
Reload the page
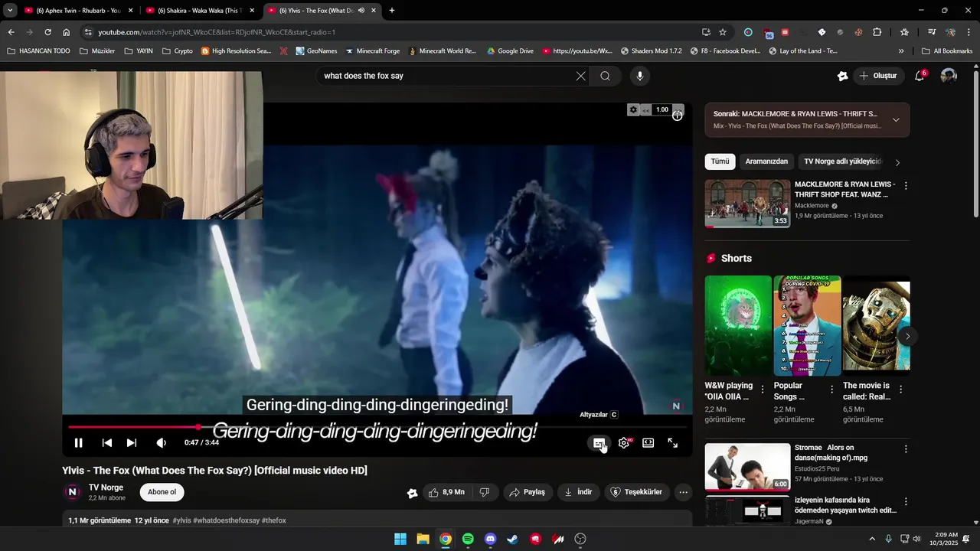(47, 32)
